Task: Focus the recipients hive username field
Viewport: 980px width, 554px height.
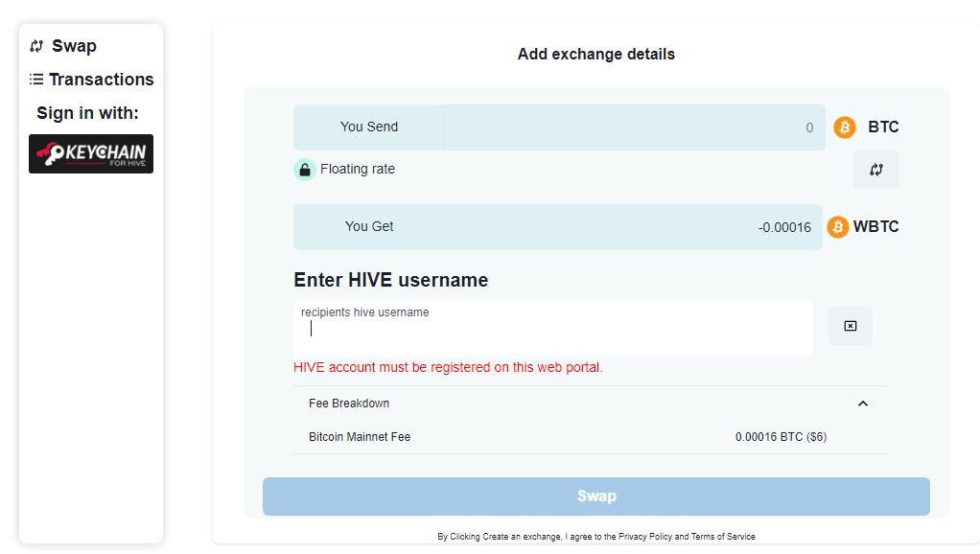Action: coord(553,329)
